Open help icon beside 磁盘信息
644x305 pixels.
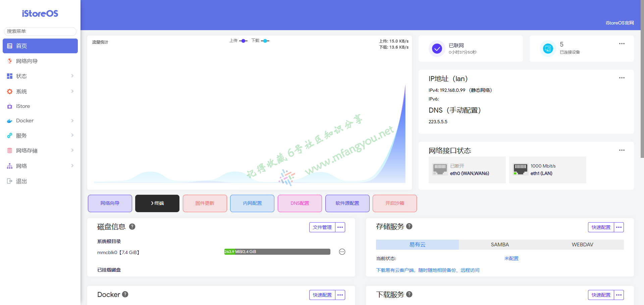pyautogui.click(x=132, y=227)
